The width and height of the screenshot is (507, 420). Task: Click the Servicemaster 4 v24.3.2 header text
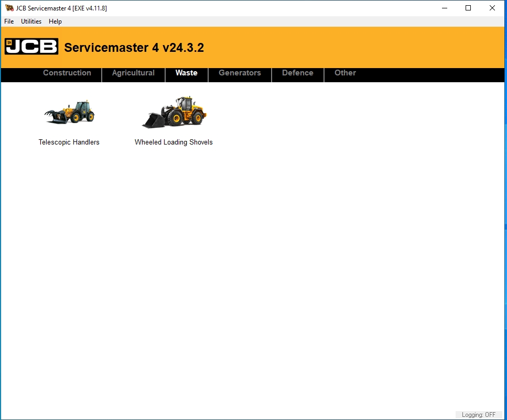click(134, 47)
